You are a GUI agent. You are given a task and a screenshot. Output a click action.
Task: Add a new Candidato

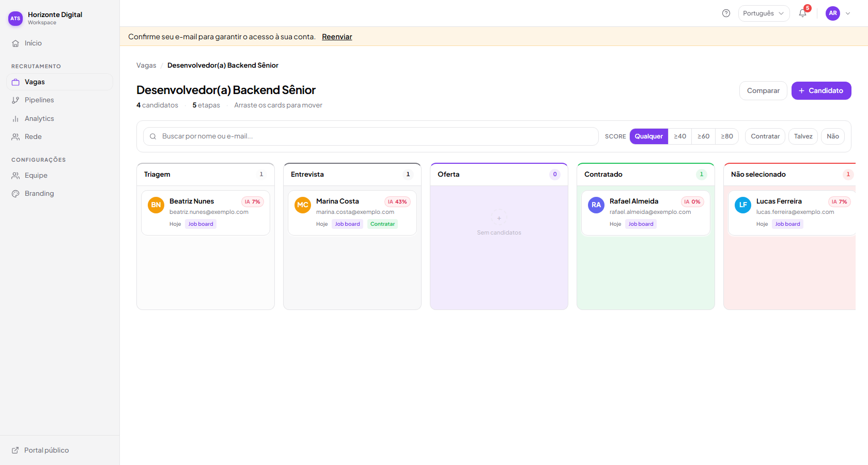point(821,90)
